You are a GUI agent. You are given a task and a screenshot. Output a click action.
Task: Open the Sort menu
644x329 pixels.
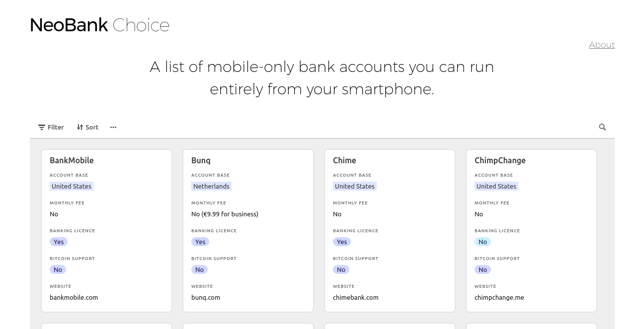coord(87,127)
